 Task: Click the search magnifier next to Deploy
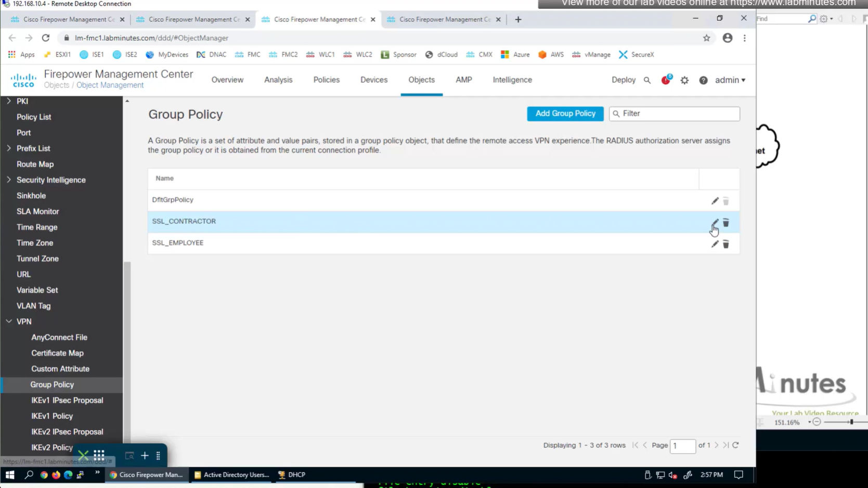647,80
